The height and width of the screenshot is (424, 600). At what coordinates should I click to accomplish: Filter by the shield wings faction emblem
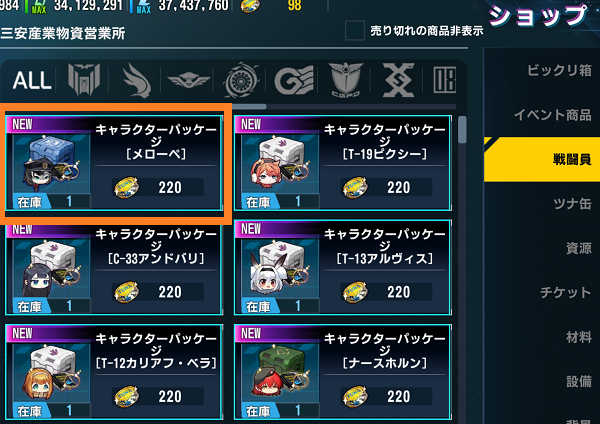(x=346, y=80)
